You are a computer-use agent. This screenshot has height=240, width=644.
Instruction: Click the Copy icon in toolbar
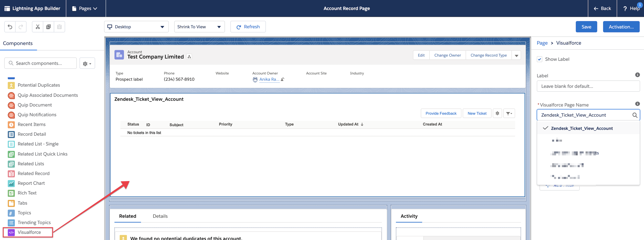[x=49, y=27]
